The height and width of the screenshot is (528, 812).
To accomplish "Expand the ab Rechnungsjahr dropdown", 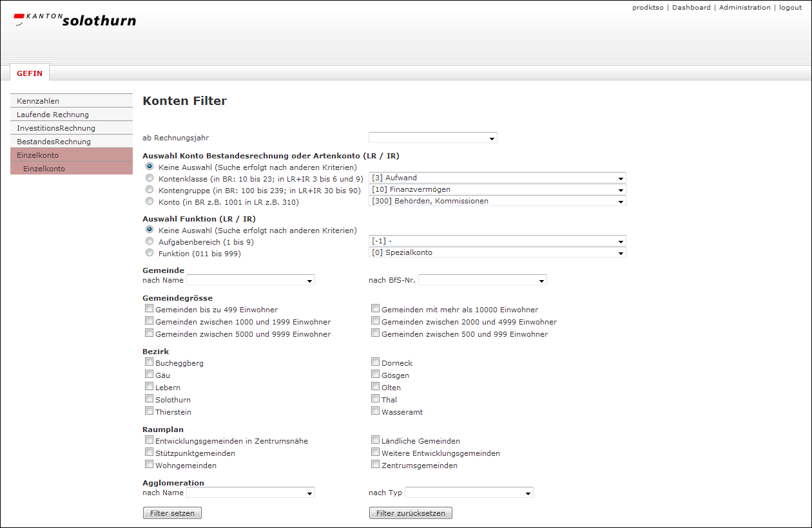I will click(432, 138).
